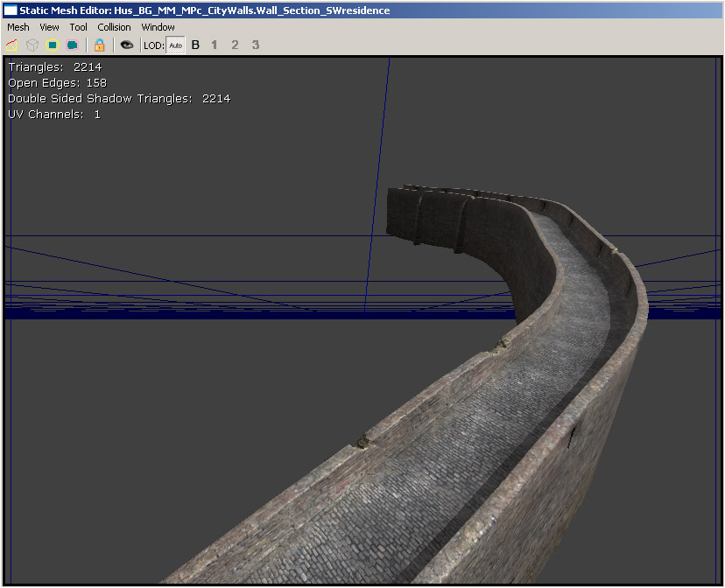The width and height of the screenshot is (725, 588).
Task: Toggle the pink-outlined collision display icon
Action: coord(72,45)
